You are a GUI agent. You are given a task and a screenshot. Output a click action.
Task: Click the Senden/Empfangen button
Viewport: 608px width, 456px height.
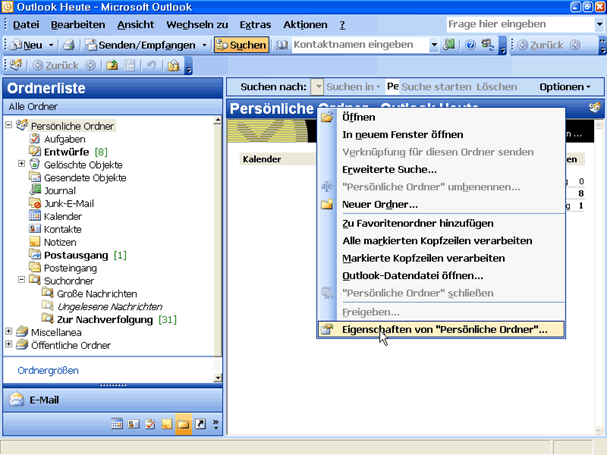point(141,45)
